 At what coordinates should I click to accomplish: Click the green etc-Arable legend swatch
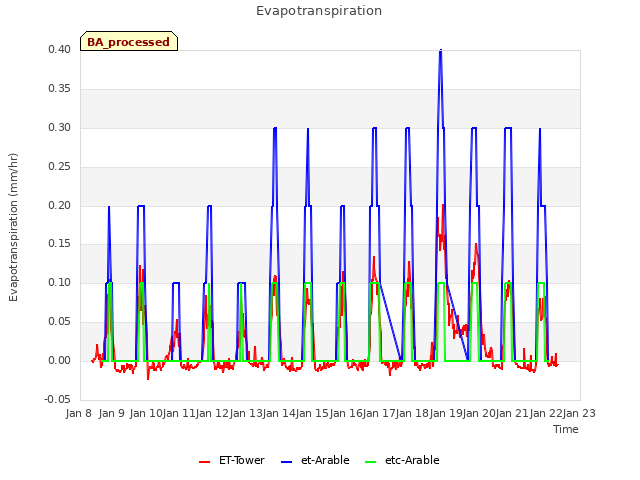[x=371, y=462]
